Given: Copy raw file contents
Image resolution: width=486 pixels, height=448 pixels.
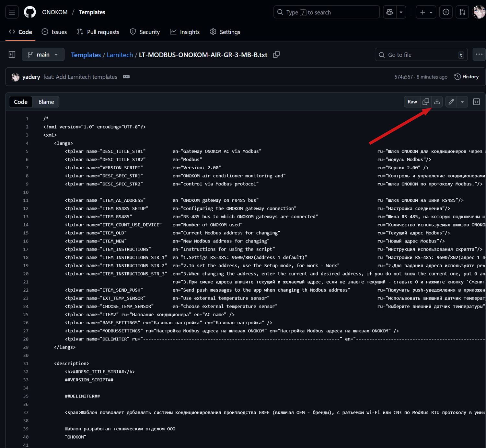Looking at the screenshot, I should click(x=426, y=102).
